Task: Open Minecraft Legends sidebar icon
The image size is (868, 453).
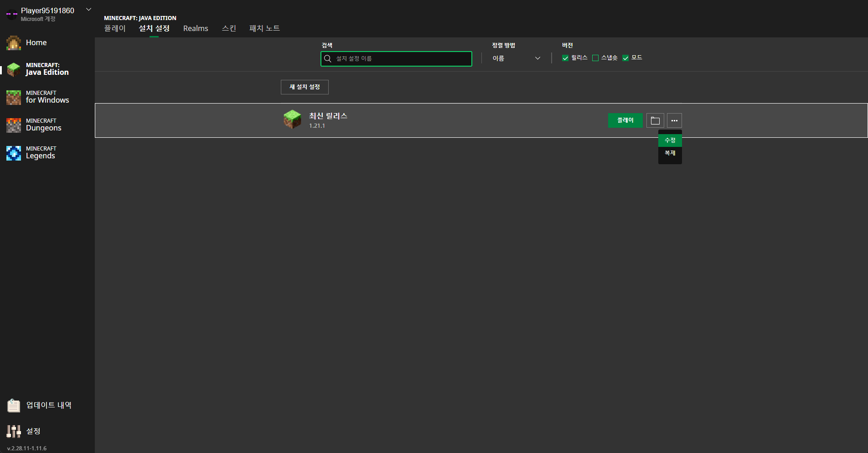Action: tap(14, 153)
